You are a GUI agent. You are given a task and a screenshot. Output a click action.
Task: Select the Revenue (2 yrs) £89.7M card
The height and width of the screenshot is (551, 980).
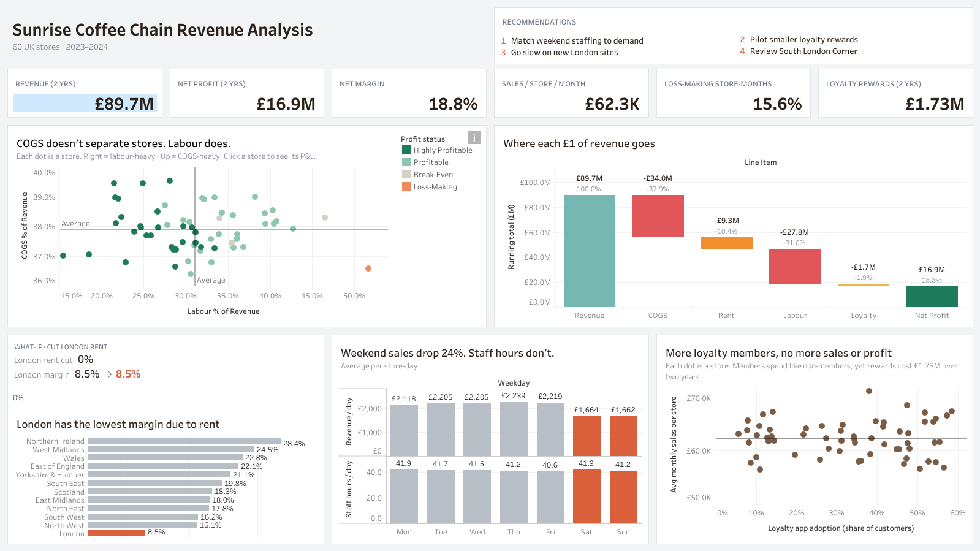[85, 93]
